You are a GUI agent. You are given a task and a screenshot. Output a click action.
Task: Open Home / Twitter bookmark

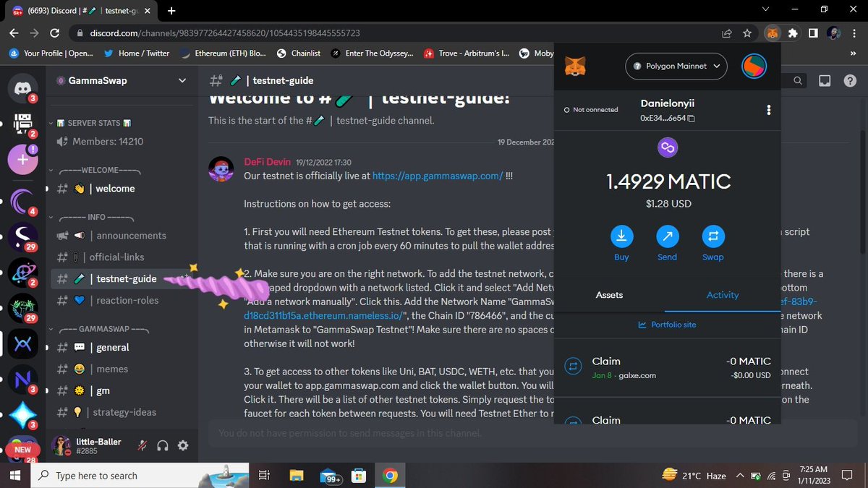(137, 53)
